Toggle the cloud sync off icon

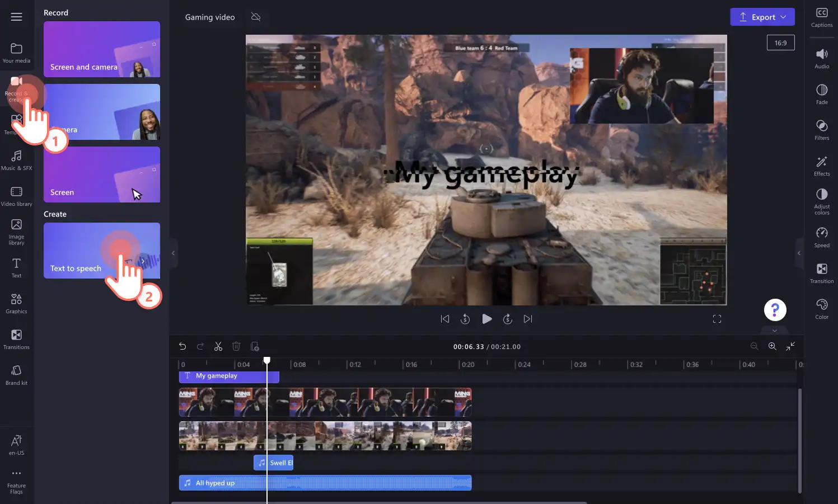(256, 17)
